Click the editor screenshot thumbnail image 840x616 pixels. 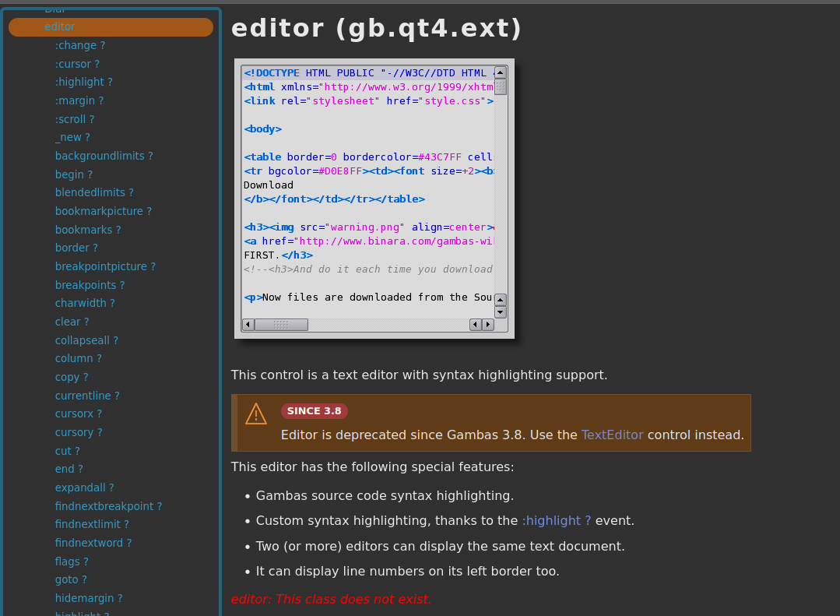(374, 199)
